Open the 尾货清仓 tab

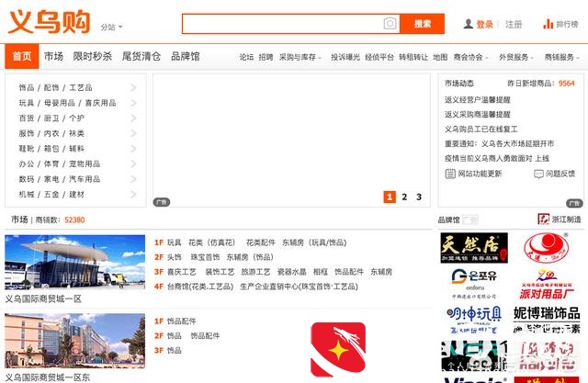pos(141,56)
